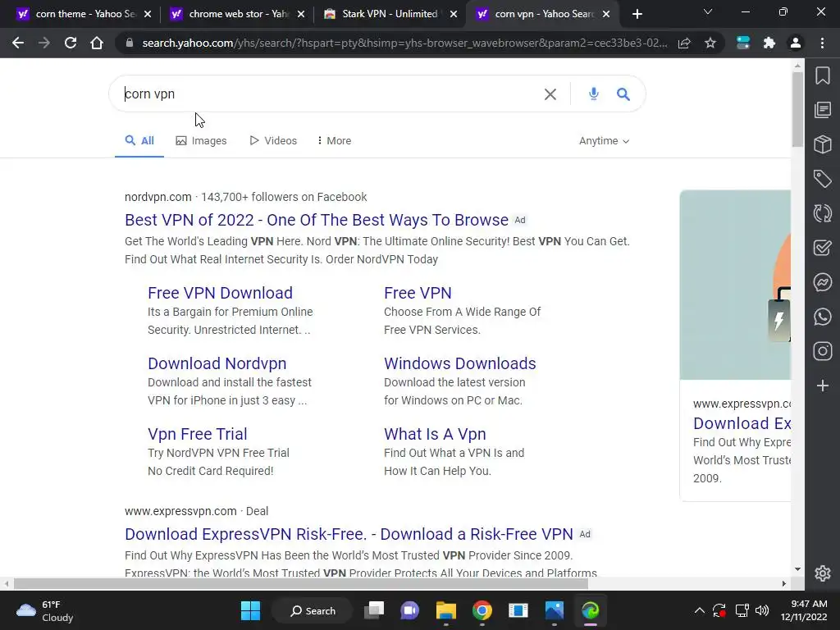Bookmark this page with the star icon
Screen dimensions: 840x630
[710, 43]
